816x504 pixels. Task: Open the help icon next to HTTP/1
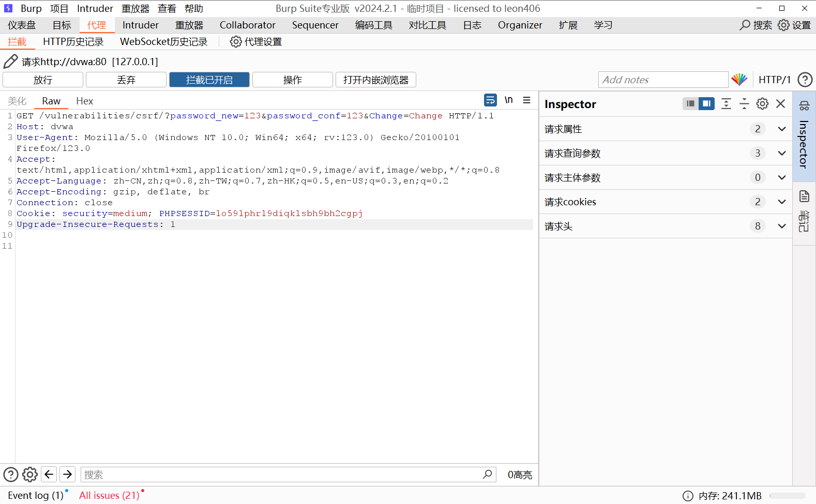(805, 80)
